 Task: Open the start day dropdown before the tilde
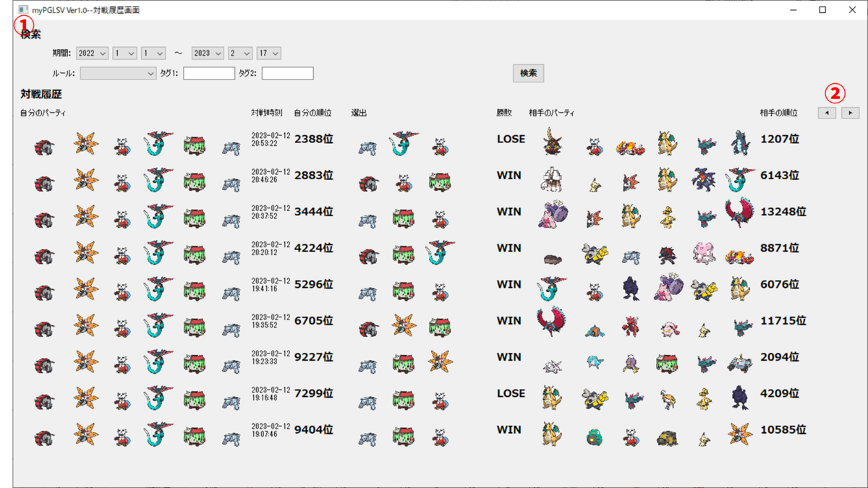(153, 53)
